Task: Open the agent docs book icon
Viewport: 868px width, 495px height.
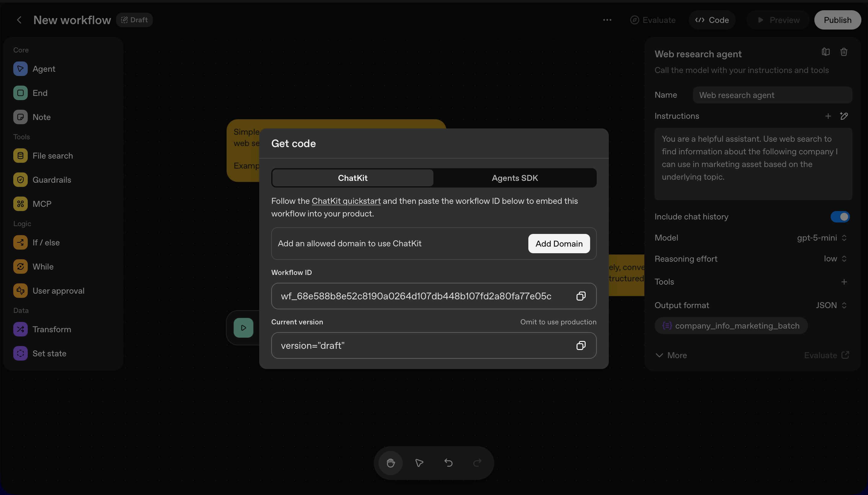Action: point(826,52)
